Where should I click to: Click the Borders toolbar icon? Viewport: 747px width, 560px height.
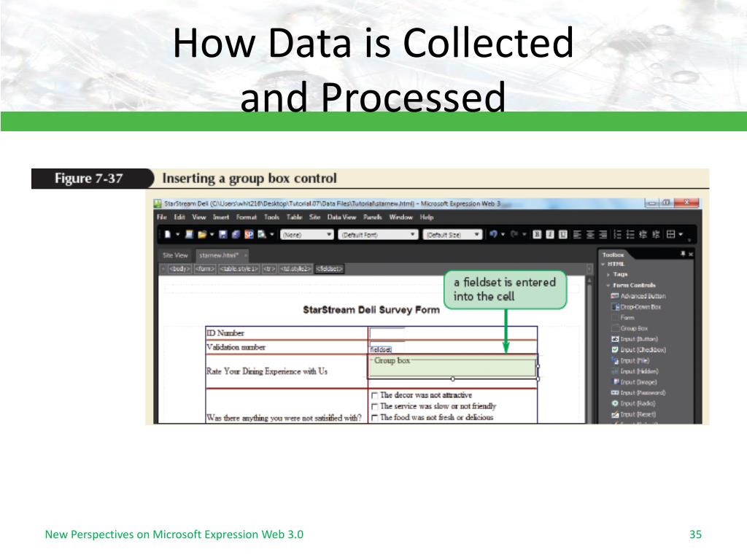tap(671, 234)
